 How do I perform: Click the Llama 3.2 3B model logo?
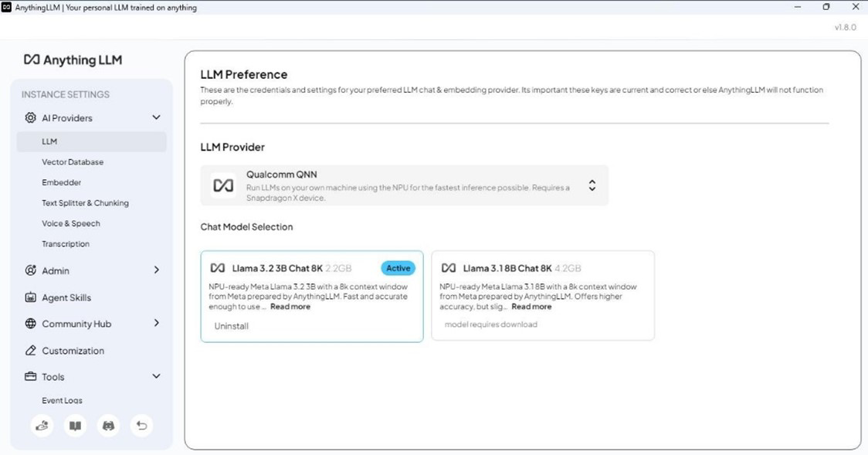pyautogui.click(x=218, y=268)
